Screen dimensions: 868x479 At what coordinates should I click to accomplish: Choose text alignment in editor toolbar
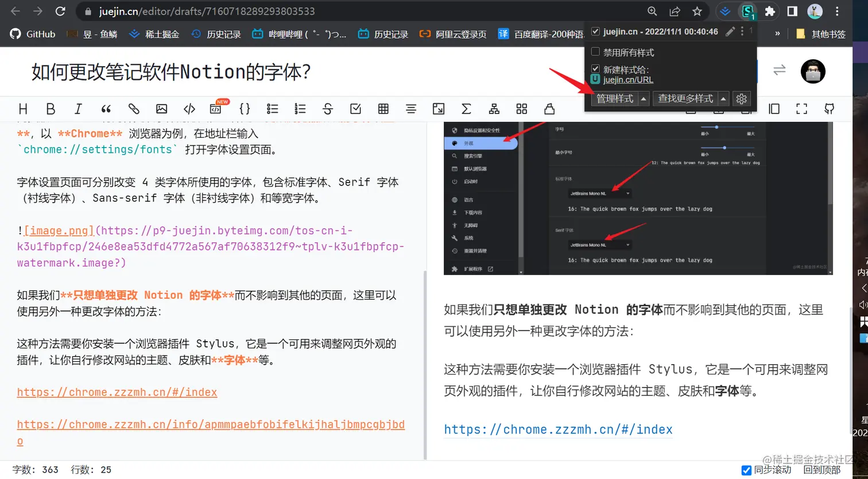coord(411,109)
